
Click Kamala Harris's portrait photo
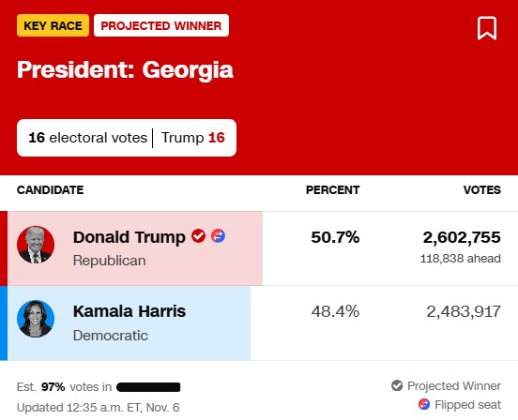(x=36, y=319)
